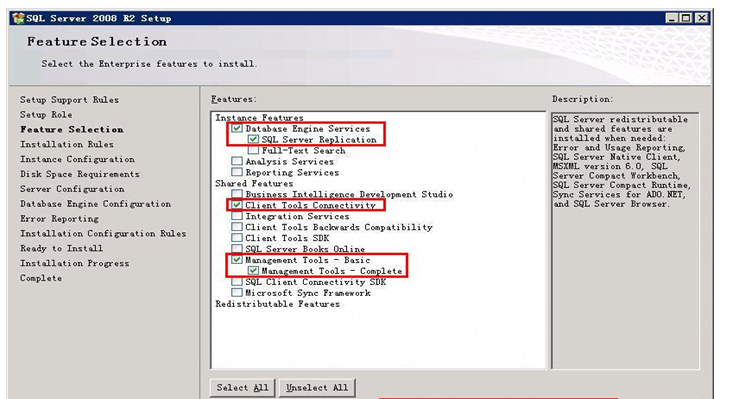The height and width of the screenshot is (399, 733).
Task: Click the Unselect All button
Action: point(317,388)
